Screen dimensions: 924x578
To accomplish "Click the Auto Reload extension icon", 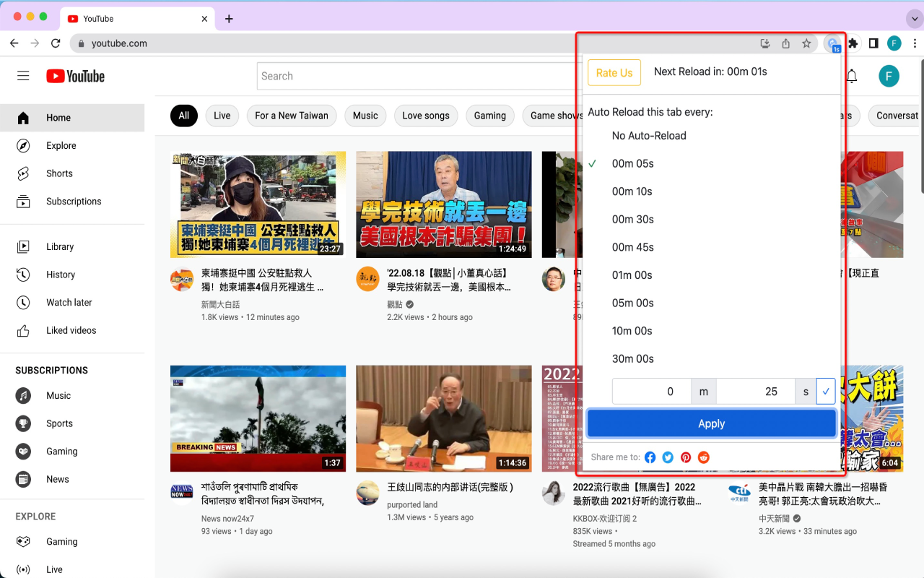I will (x=833, y=43).
